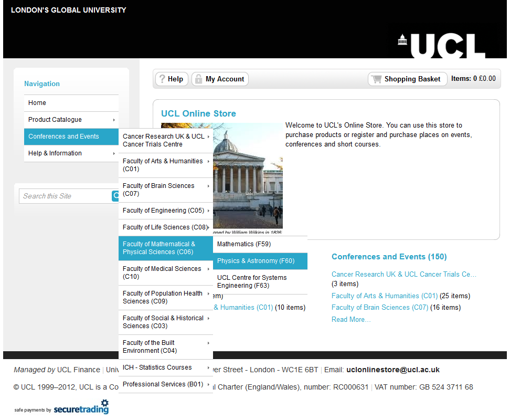Image resolution: width=510 pixels, height=420 pixels.
Task: Expand Cancer Research UK submenu arrow
Action: [x=208, y=136]
